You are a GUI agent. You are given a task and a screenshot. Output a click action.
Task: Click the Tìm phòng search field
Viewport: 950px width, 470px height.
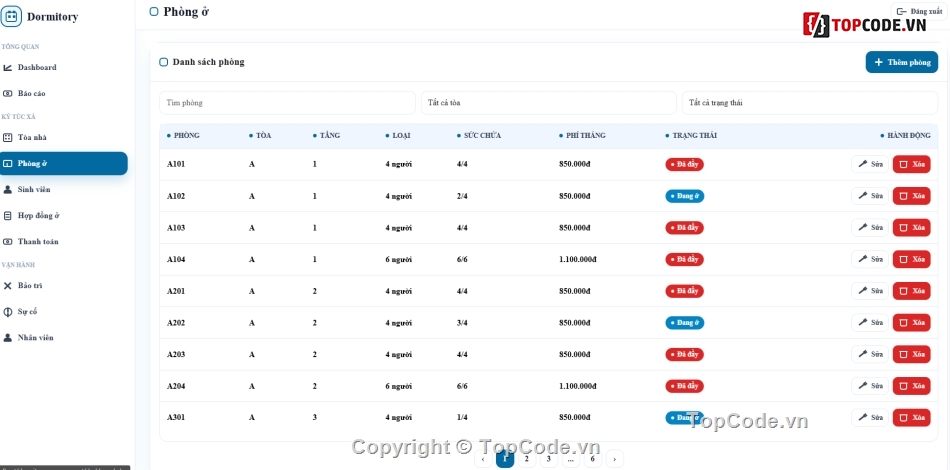[x=287, y=103]
